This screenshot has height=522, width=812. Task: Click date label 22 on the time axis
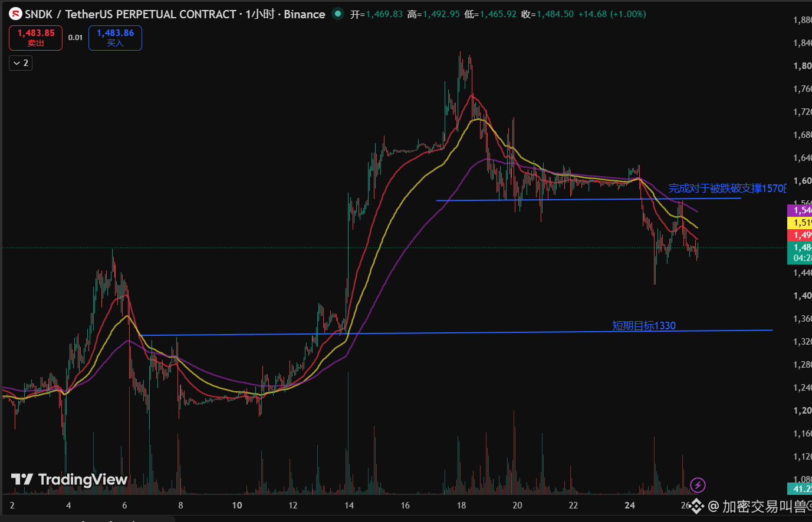pos(573,506)
